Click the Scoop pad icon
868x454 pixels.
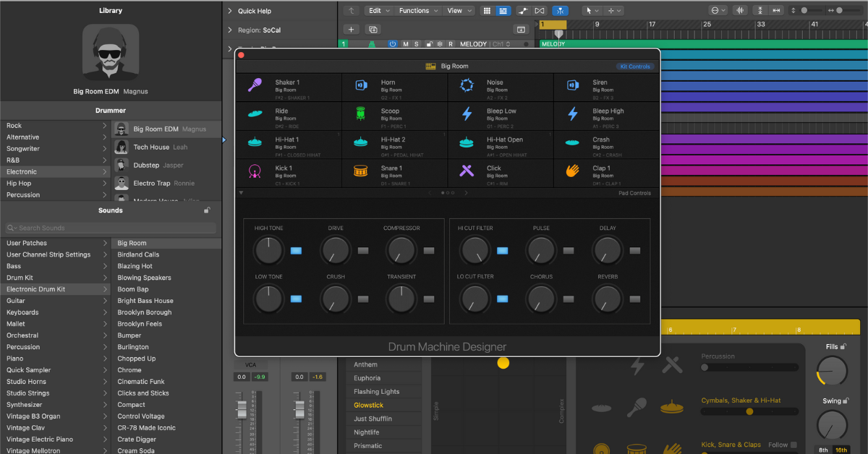point(360,114)
